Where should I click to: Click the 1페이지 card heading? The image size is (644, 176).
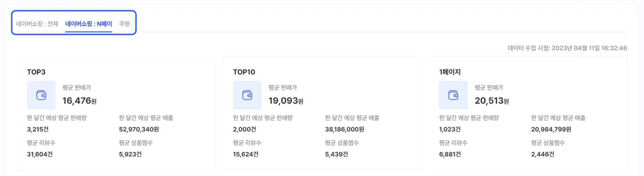pos(450,72)
